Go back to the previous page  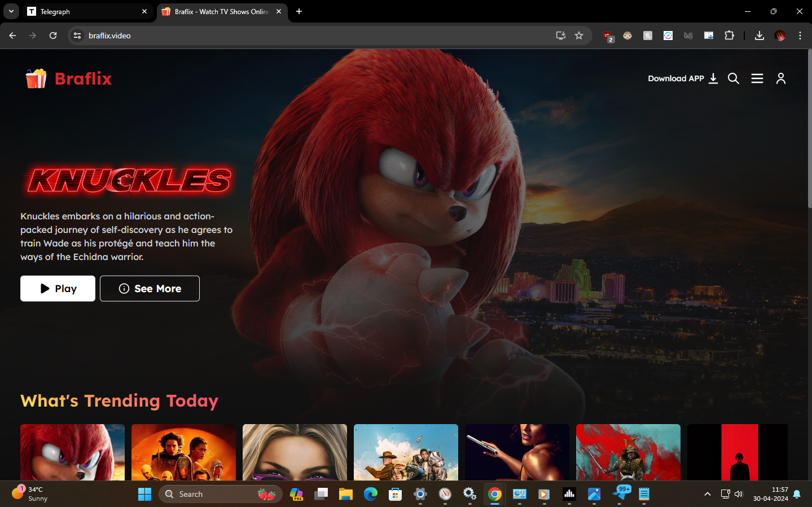point(12,36)
